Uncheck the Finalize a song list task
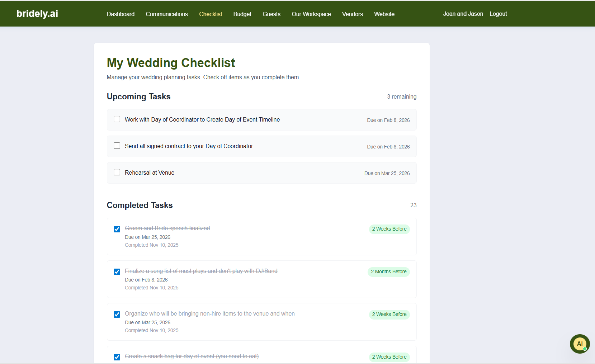The height and width of the screenshot is (364, 595). click(x=117, y=272)
